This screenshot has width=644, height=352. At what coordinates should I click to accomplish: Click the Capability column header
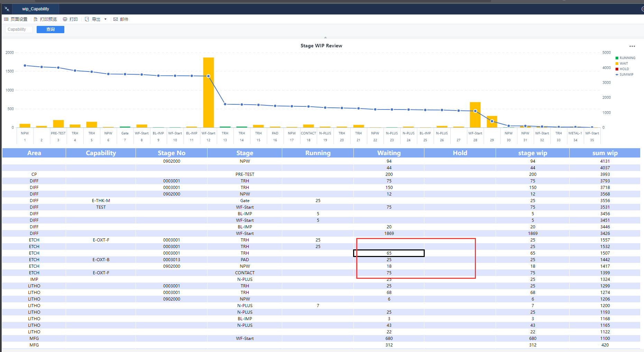(x=101, y=153)
